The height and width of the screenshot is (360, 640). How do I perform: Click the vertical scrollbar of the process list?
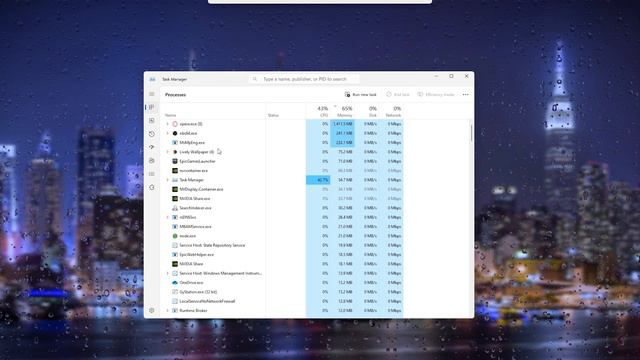[x=471, y=134]
